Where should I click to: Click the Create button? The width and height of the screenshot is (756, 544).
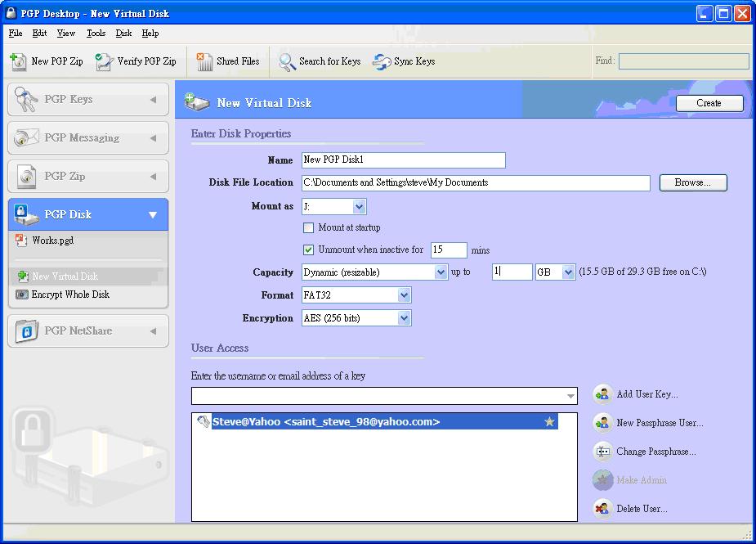point(709,103)
